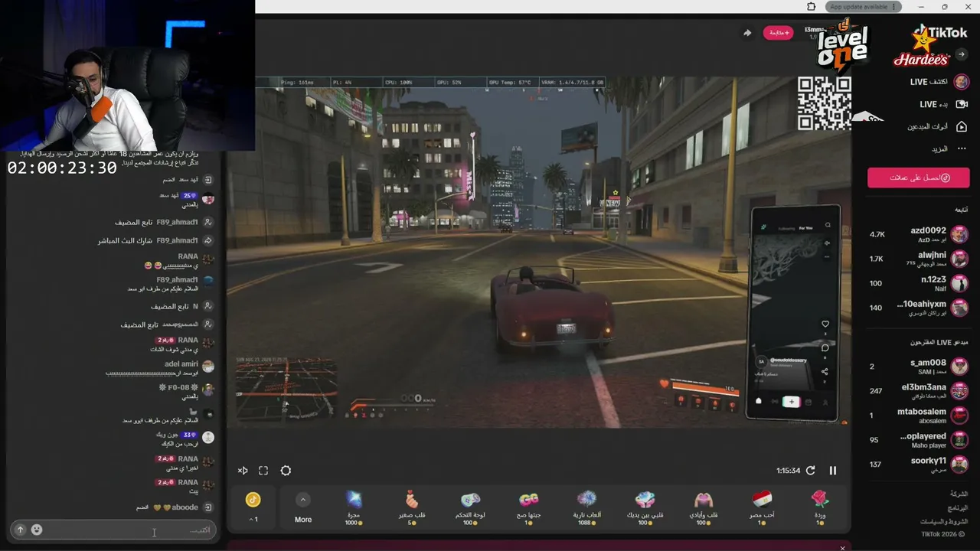The width and height of the screenshot is (980, 551).
Task: Open soorky11's suggested live
Action: (919, 465)
